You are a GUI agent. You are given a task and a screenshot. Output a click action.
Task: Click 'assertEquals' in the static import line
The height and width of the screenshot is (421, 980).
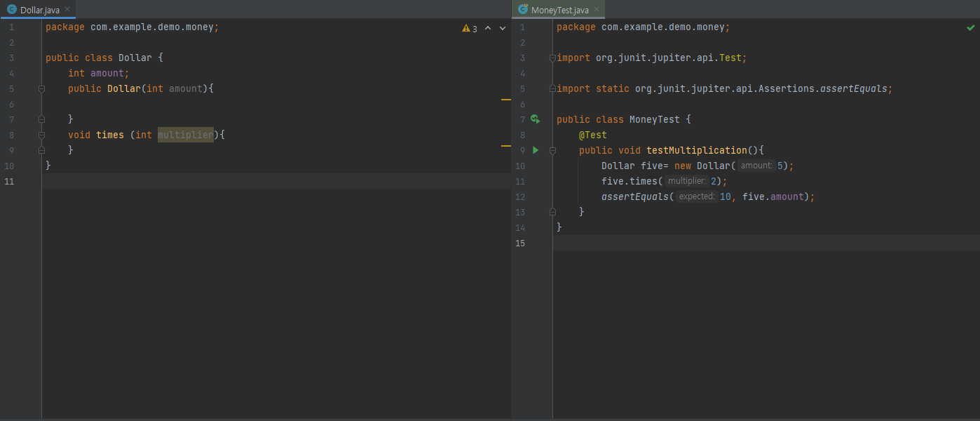[x=854, y=89]
